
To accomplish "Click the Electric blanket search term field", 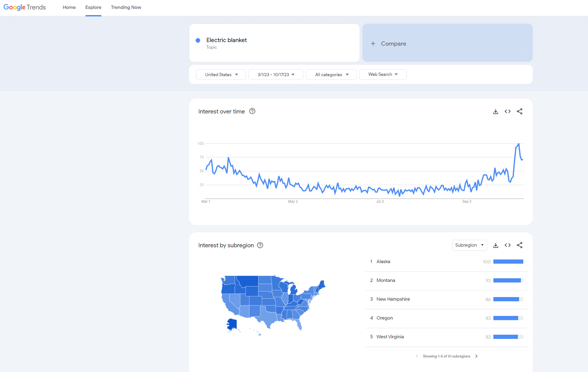I will 274,43.
